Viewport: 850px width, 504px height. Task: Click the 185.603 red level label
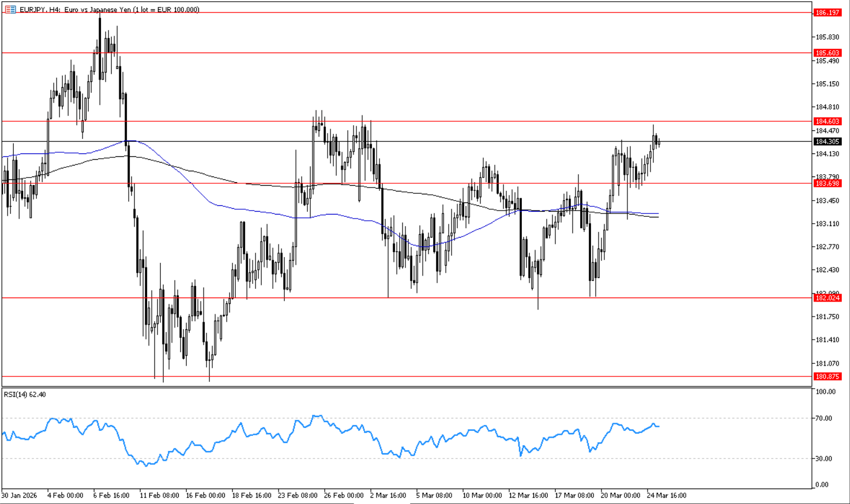tap(827, 53)
